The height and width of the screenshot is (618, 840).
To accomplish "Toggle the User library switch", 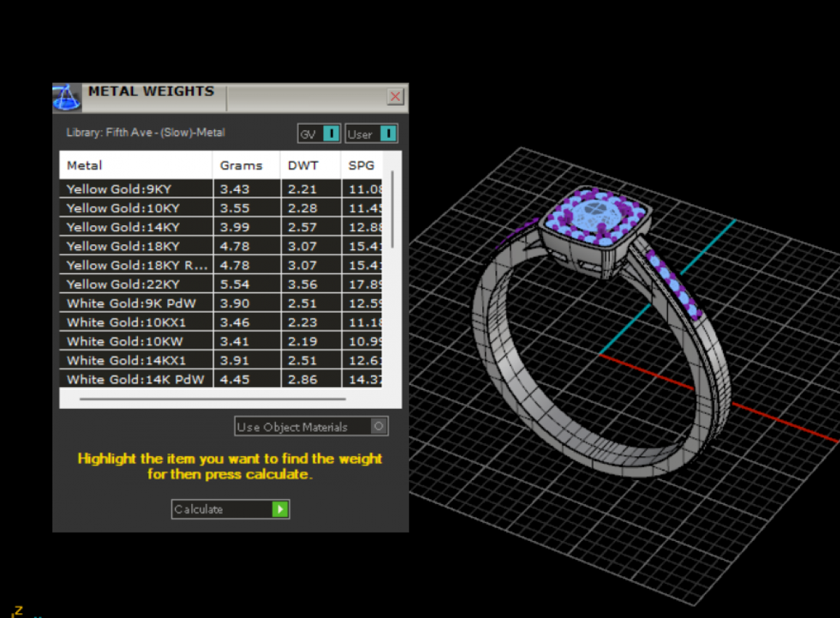I will click(x=388, y=134).
